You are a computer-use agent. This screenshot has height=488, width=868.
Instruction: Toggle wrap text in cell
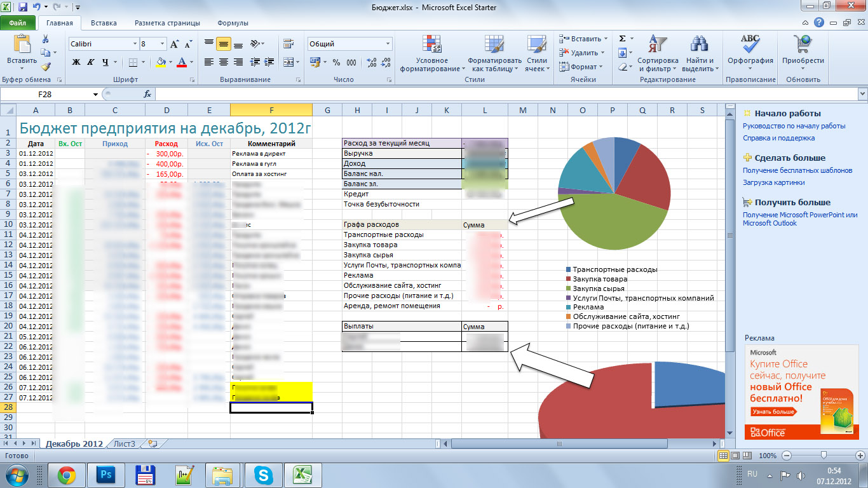tap(288, 44)
